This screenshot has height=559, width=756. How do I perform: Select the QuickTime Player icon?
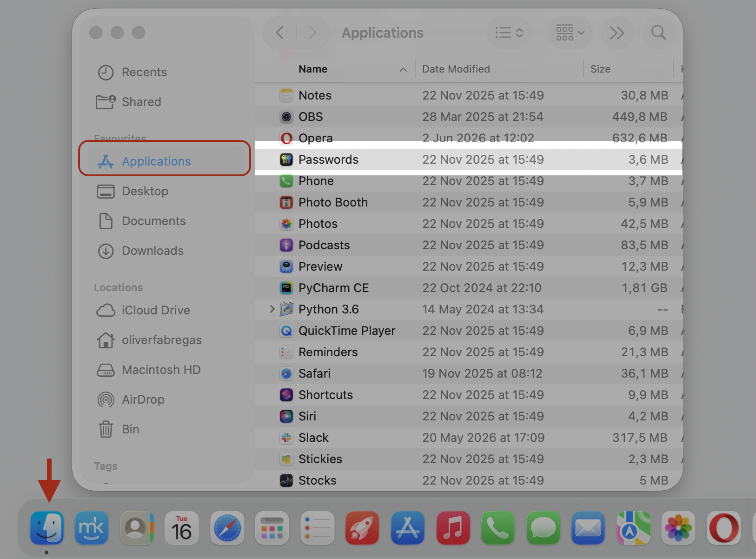286,331
